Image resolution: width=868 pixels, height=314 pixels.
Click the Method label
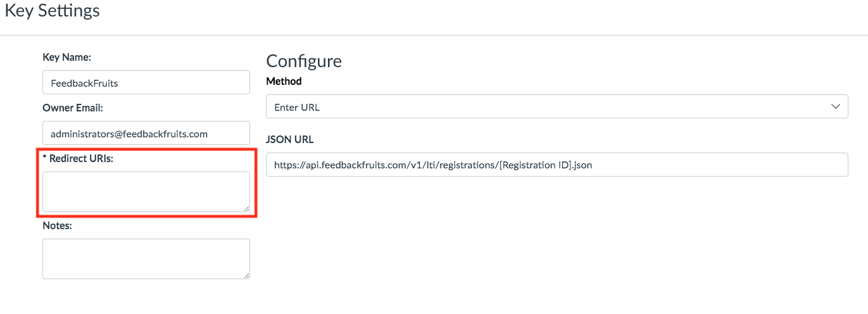(x=284, y=81)
